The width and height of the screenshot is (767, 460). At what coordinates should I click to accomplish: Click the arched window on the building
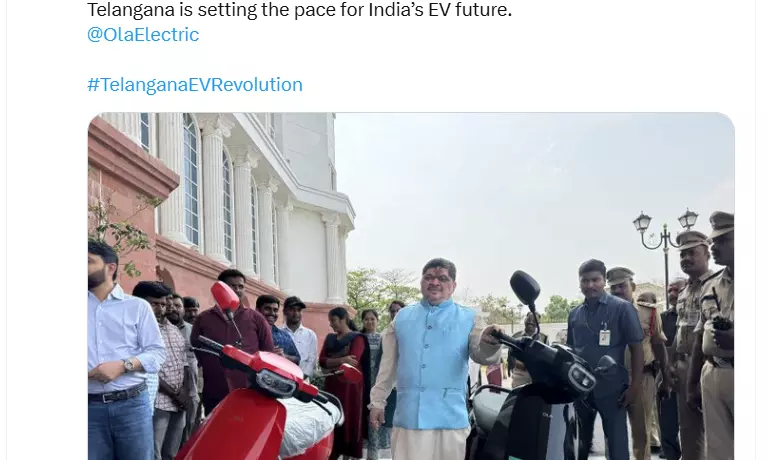coord(191,181)
